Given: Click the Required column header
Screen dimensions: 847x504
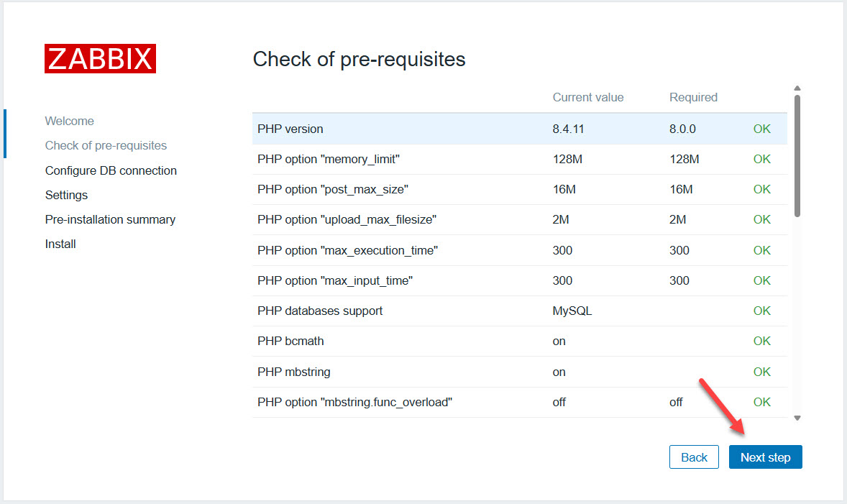Looking at the screenshot, I should (693, 97).
